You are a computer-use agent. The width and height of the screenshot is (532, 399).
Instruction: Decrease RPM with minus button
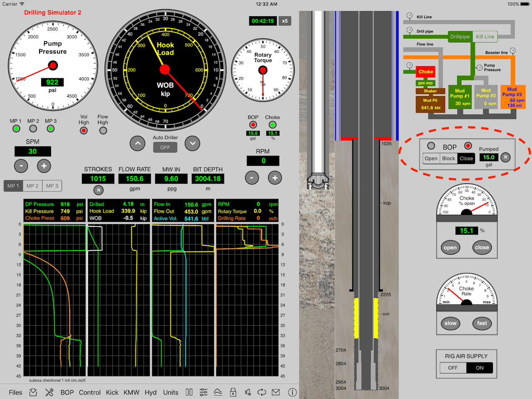tap(252, 178)
